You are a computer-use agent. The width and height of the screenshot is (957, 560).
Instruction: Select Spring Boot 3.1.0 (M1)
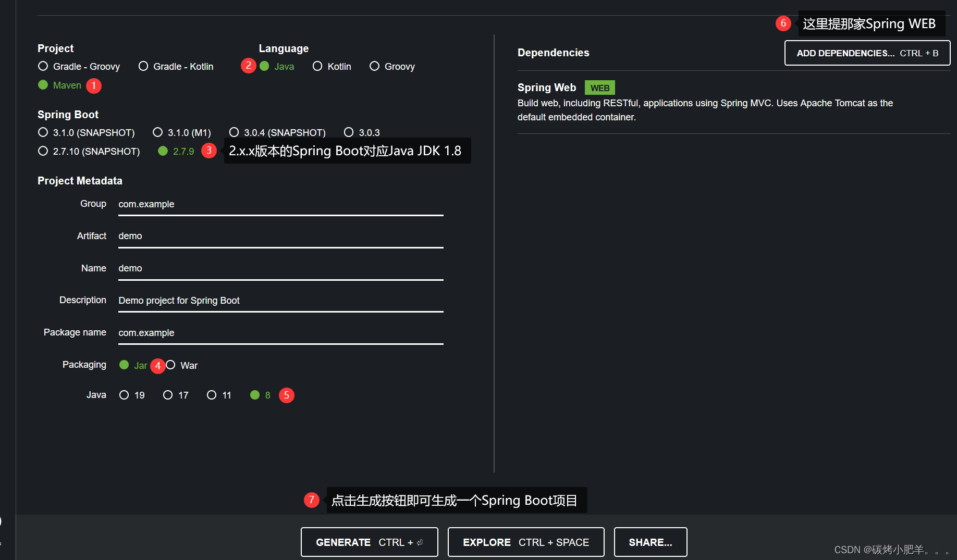[x=182, y=133]
